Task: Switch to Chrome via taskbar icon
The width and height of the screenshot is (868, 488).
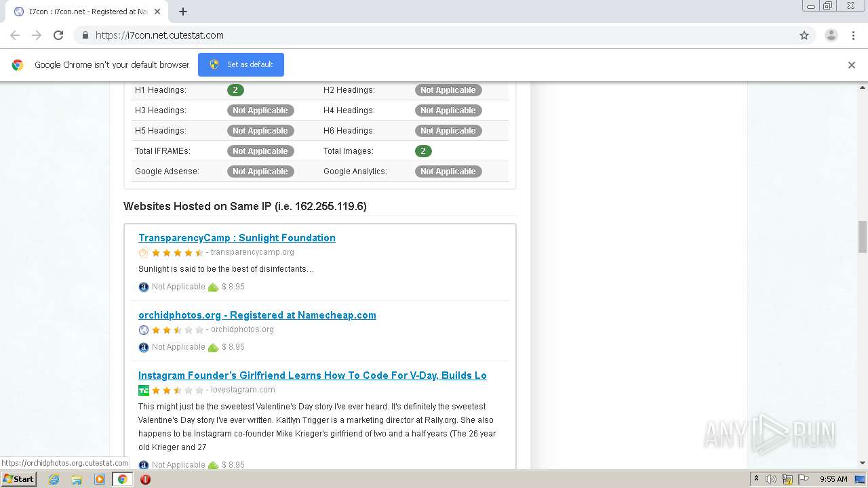Action: point(123,479)
